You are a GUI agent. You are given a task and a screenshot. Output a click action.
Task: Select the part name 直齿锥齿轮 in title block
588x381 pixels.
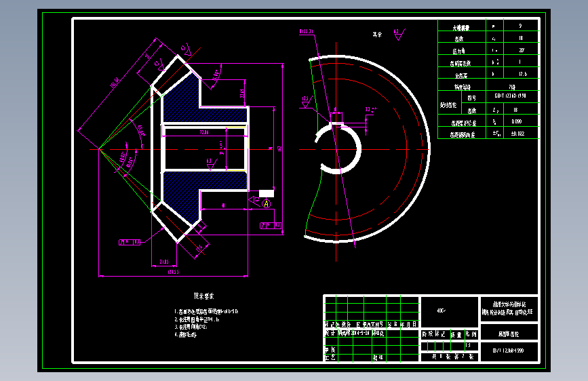pos(509,334)
